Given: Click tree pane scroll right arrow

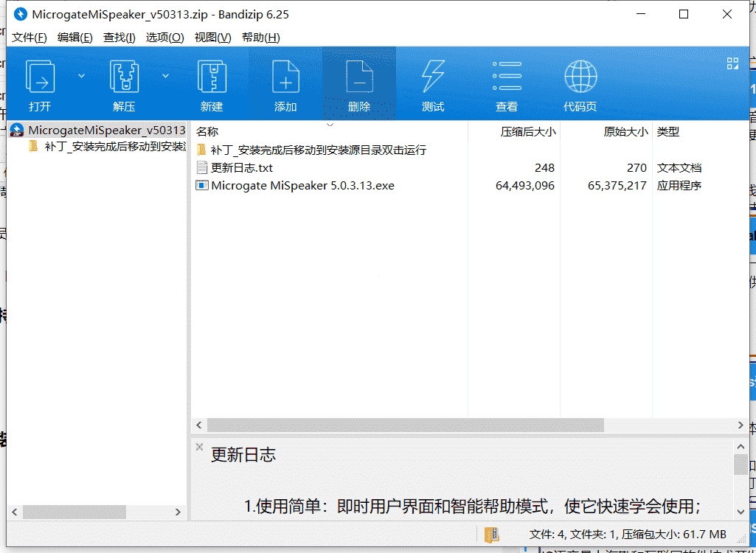Looking at the screenshot, I should pyautogui.click(x=178, y=512).
